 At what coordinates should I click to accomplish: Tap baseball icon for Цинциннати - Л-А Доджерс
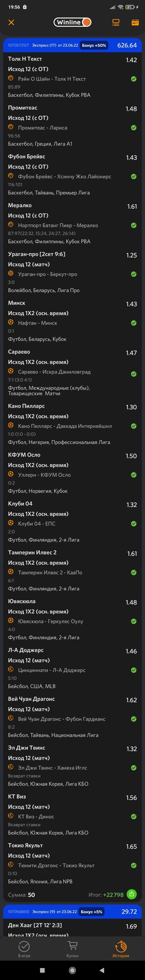pos(11,669)
